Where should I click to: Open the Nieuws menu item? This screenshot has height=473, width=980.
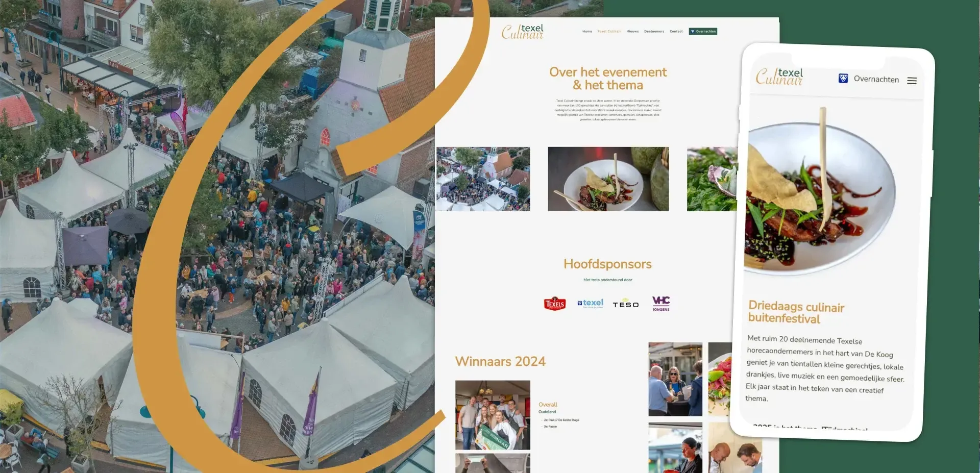point(632,32)
